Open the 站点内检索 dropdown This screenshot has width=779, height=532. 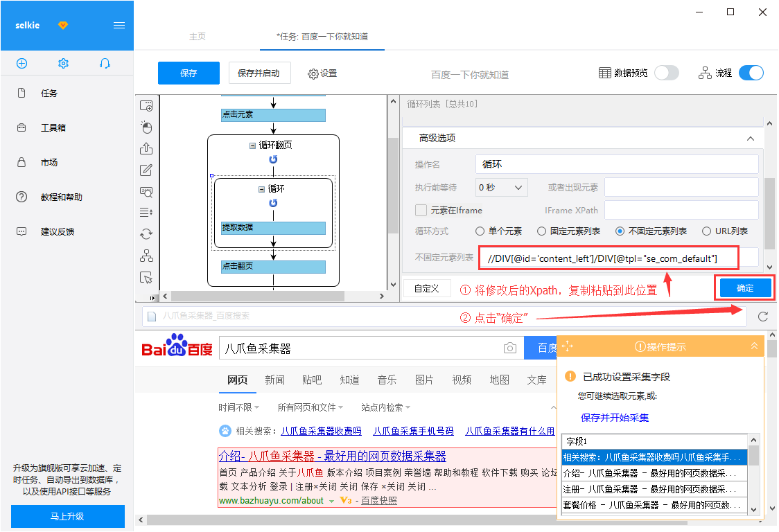(386, 407)
